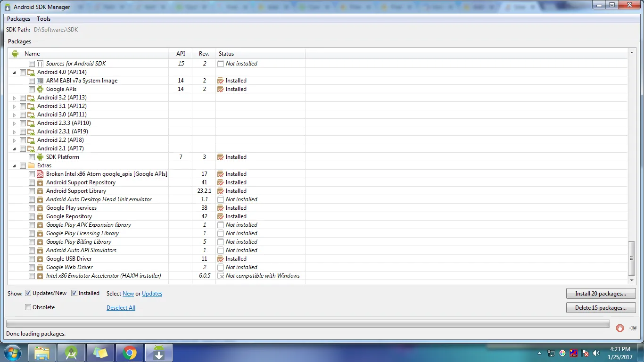Viewport: 644px width, 362px height.
Task: Open the SDK Manager log window icon
Action: [x=633, y=328]
